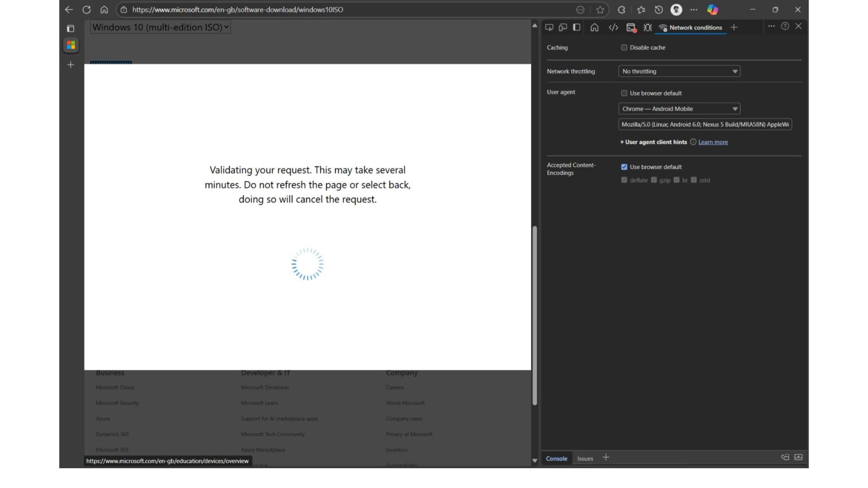
Task: Open the Elements panel code icon
Action: pos(613,27)
